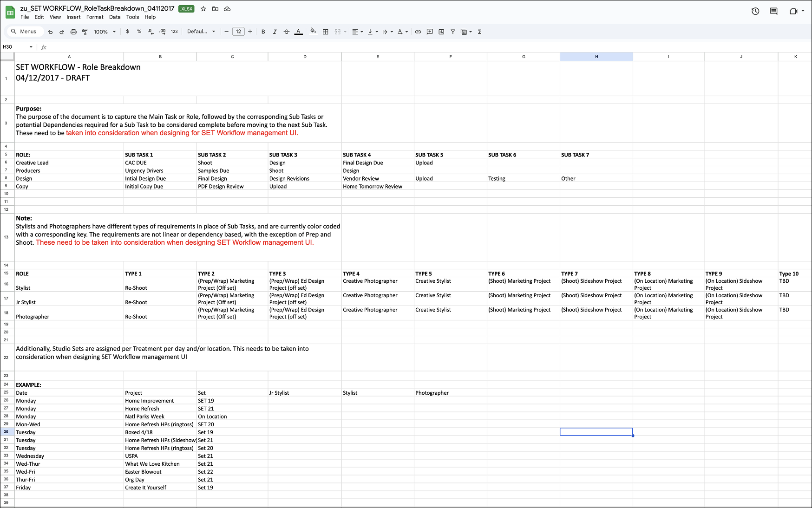Format as percent
812x508 pixels.
pos(139,32)
